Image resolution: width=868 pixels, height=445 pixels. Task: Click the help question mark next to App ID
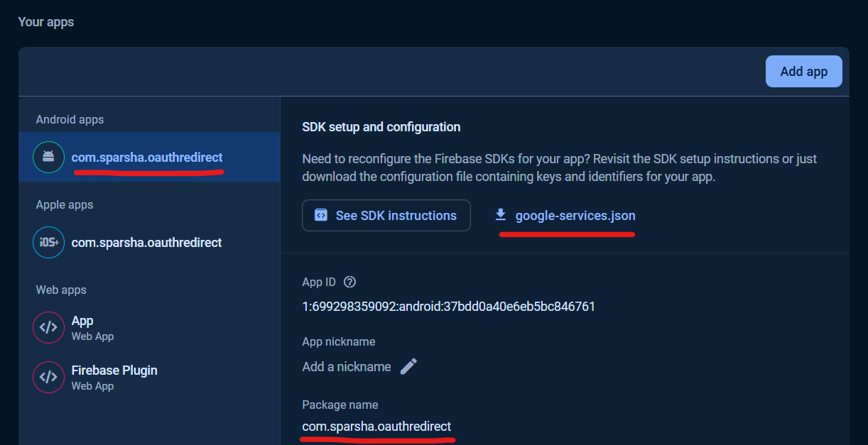349,282
